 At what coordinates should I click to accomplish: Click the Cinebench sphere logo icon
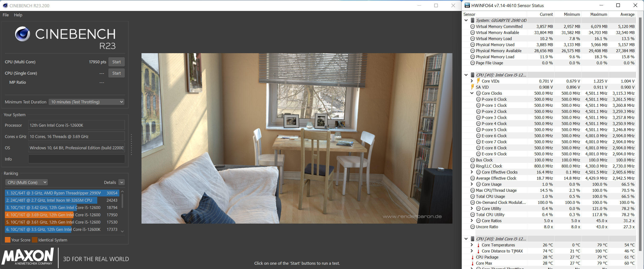pyautogui.click(x=23, y=34)
